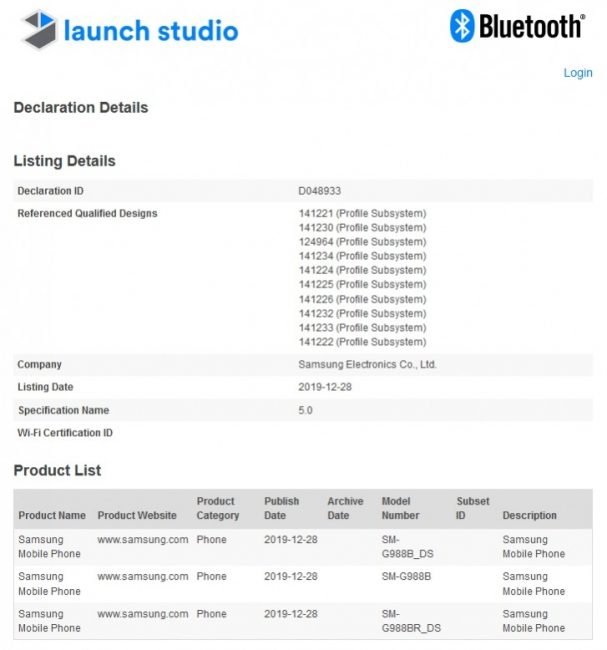The width and height of the screenshot is (607, 650).
Task: Click the launch studio cube logo icon
Action: point(39,29)
